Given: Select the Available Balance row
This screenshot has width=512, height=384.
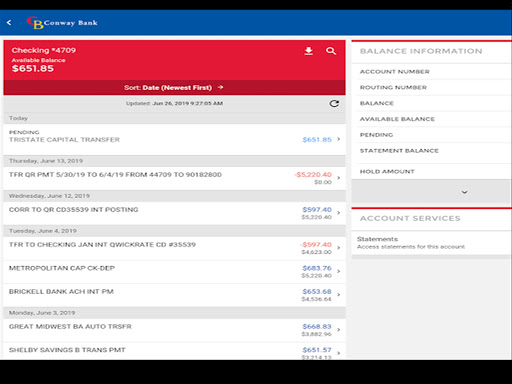Looking at the screenshot, I should 431,119.
